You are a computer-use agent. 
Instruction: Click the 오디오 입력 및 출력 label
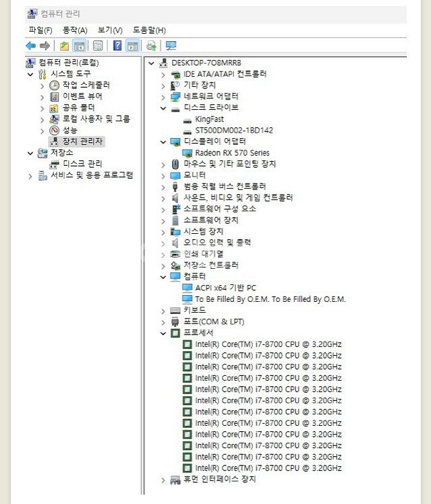(217, 243)
